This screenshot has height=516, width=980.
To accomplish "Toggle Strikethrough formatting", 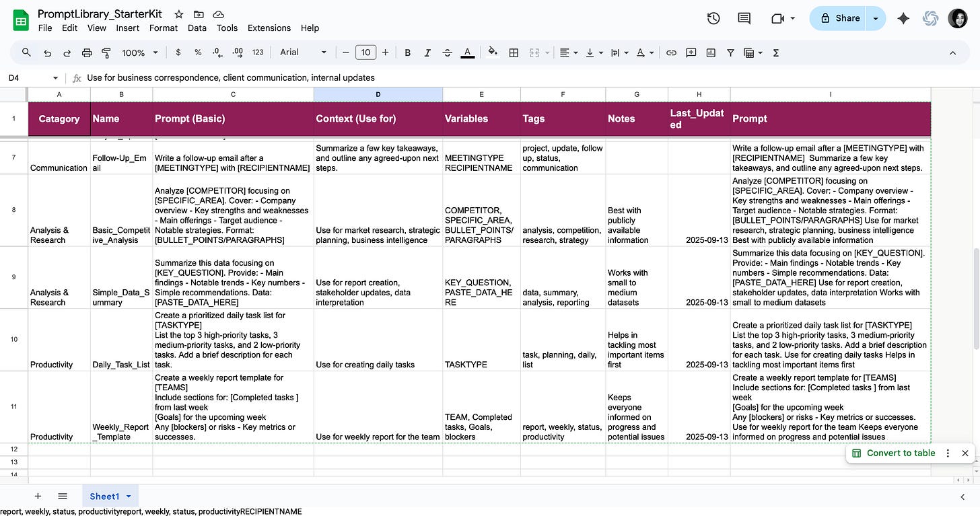I will tap(448, 52).
